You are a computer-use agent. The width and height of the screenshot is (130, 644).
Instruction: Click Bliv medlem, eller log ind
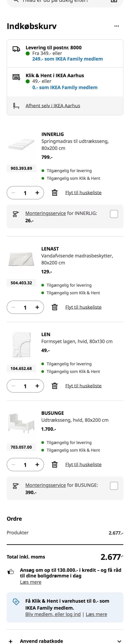53,614
